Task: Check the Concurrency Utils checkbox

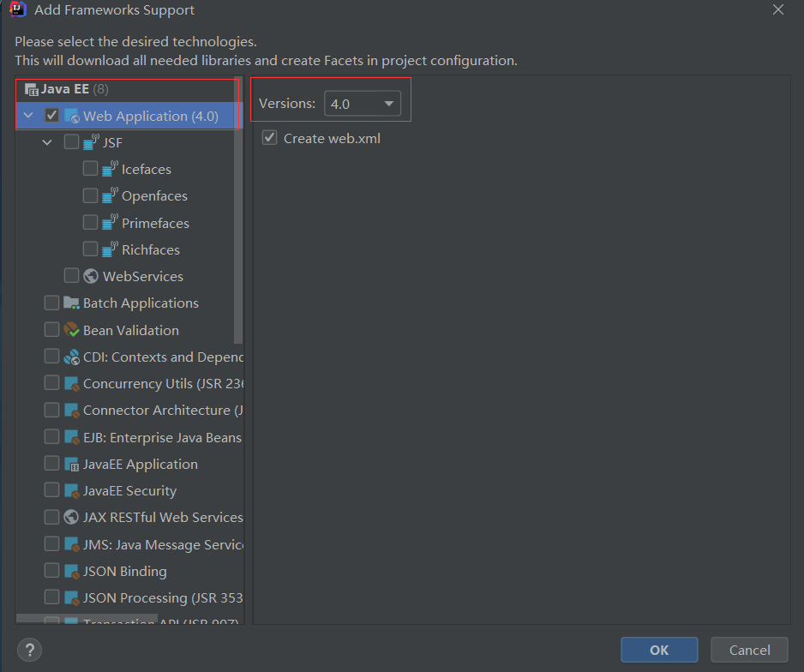Action: coord(51,382)
